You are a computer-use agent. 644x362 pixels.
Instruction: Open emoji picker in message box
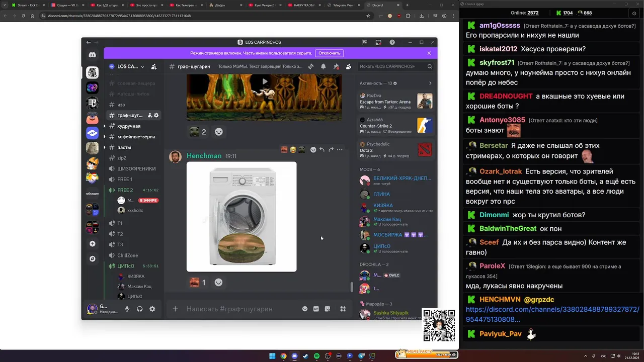click(x=304, y=309)
